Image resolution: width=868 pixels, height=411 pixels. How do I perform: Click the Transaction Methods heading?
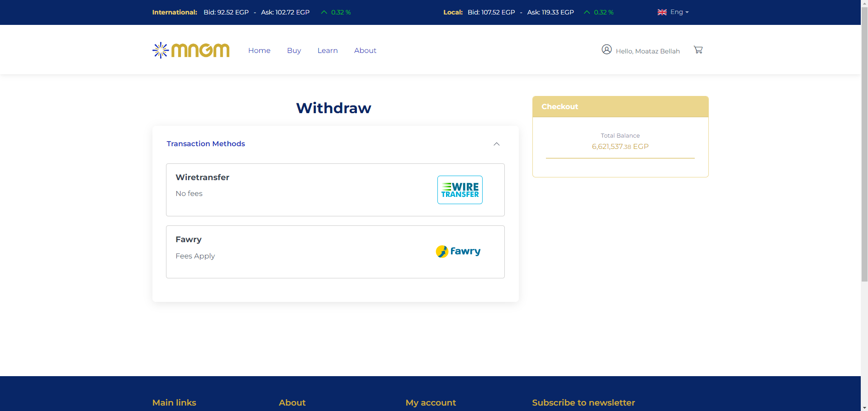coord(206,144)
